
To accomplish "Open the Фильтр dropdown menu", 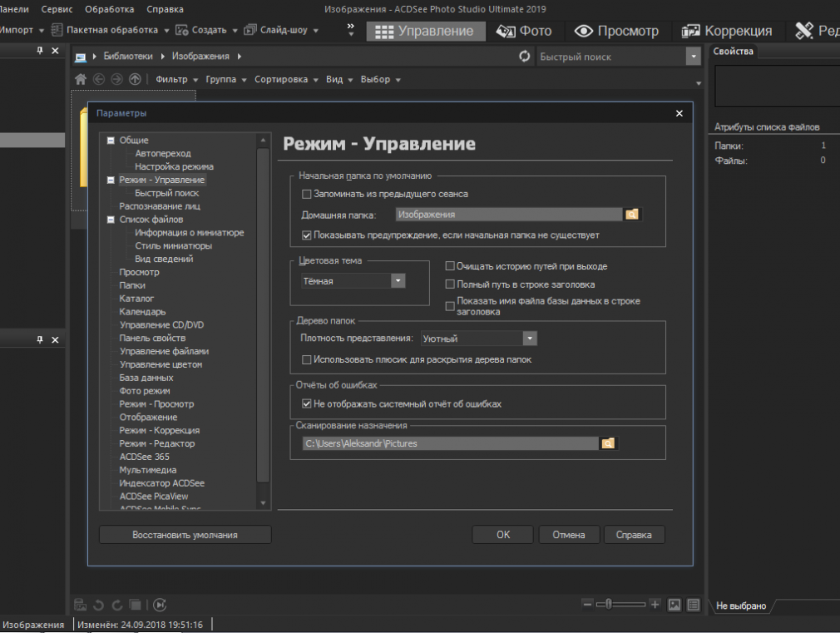I will (176, 79).
